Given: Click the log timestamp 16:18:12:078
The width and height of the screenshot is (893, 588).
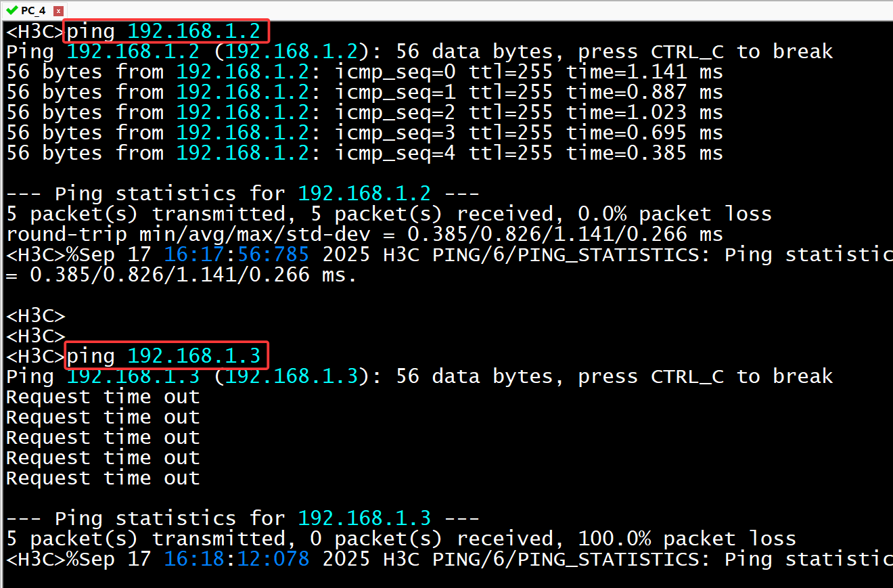Looking at the screenshot, I should point(237,559).
